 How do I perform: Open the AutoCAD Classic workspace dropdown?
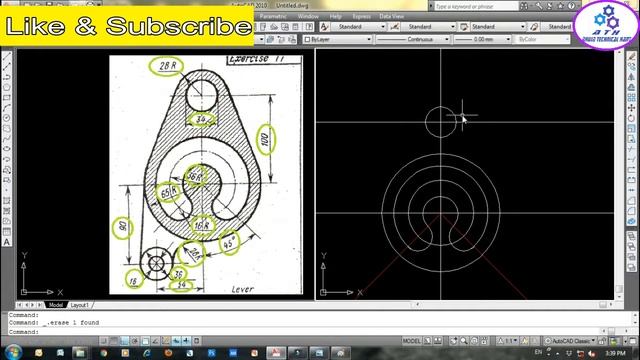[x=570, y=341]
